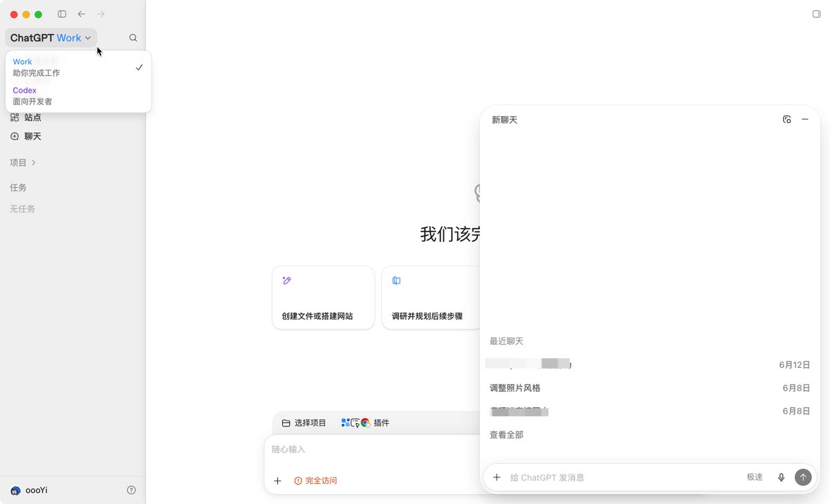Open the recent chat dated 6月12日
Viewport: 830px width, 504px height.
pyautogui.click(x=649, y=364)
